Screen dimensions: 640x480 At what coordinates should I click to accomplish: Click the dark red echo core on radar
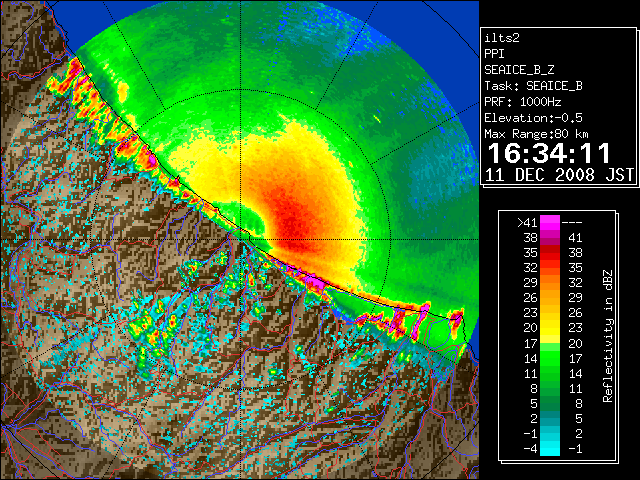pyautogui.click(x=292, y=218)
